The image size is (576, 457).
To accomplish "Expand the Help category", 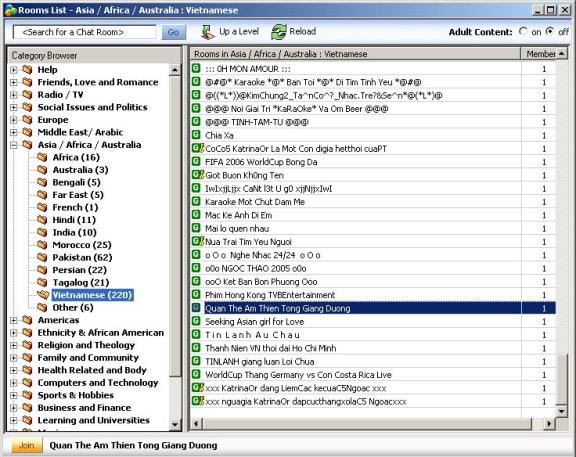I will click(14, 70).
